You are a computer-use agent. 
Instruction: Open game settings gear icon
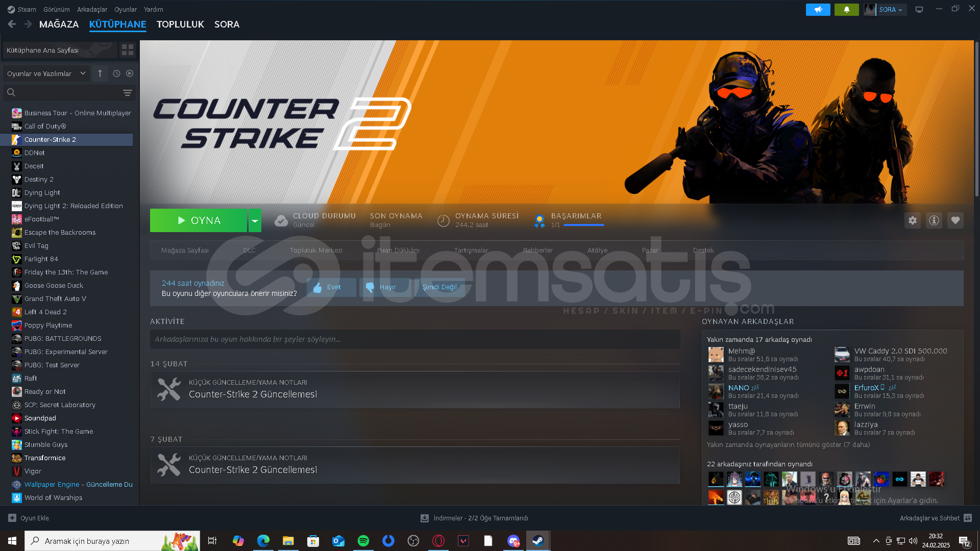pos(912,220)
